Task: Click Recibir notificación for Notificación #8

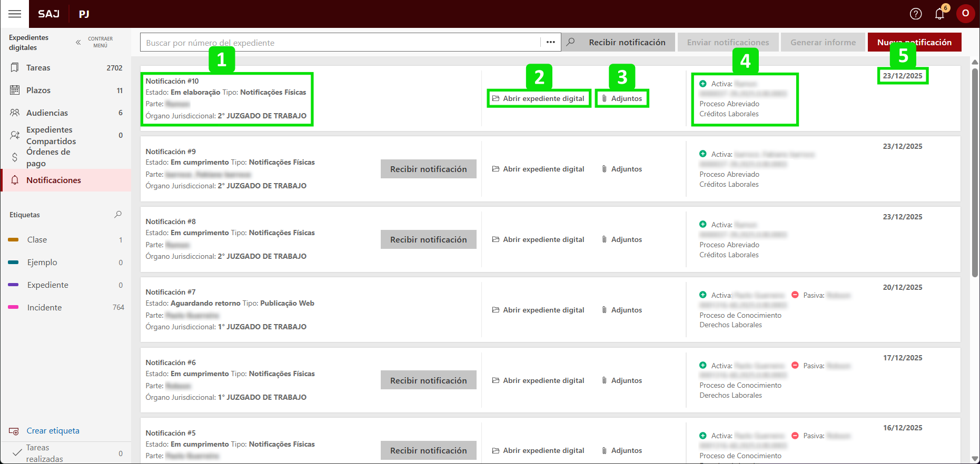Action: (428, 239)
